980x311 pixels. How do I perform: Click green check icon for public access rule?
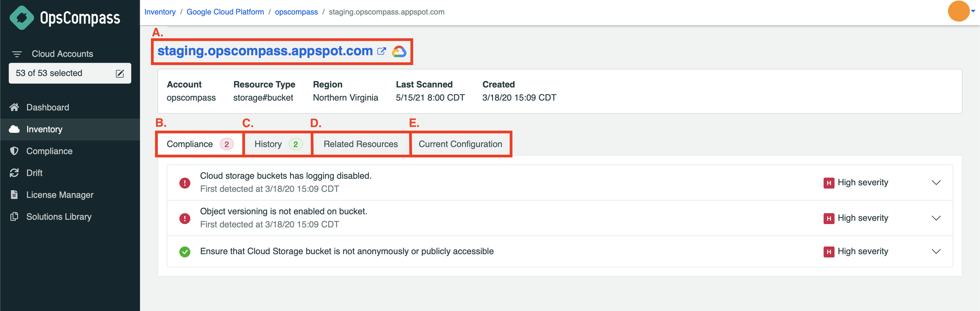tap(185, 252)
